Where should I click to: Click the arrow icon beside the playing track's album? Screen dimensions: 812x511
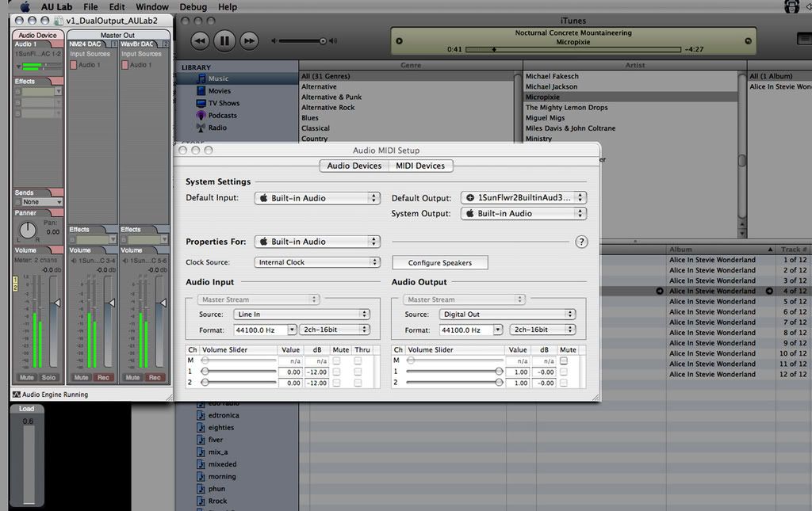pyautogui.click(x=769, y=292)
